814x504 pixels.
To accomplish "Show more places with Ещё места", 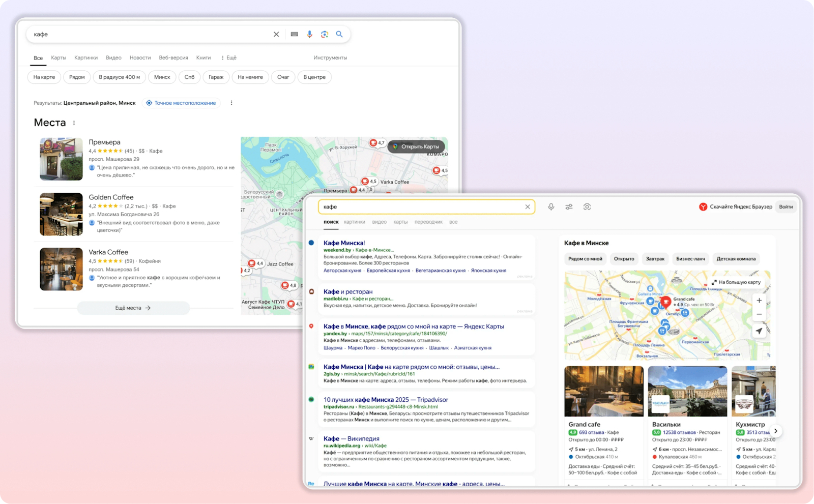I will point(133,308).
